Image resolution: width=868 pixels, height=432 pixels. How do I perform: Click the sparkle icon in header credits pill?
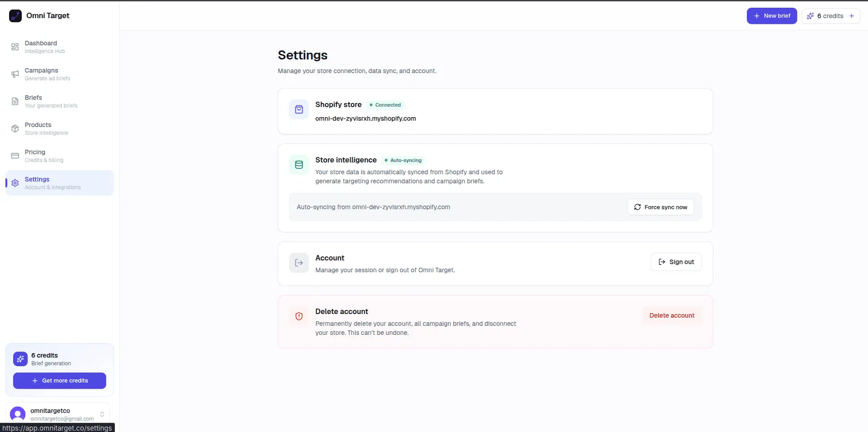click(810, 16)
